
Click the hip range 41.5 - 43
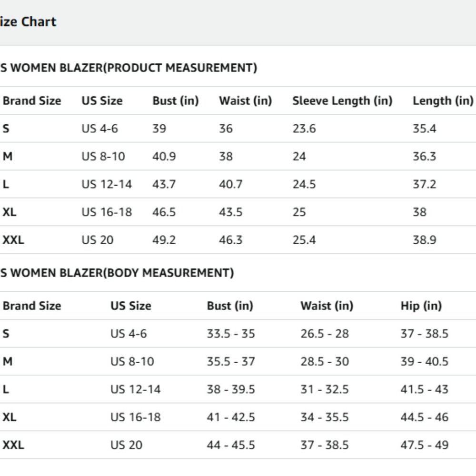[425, 389]
